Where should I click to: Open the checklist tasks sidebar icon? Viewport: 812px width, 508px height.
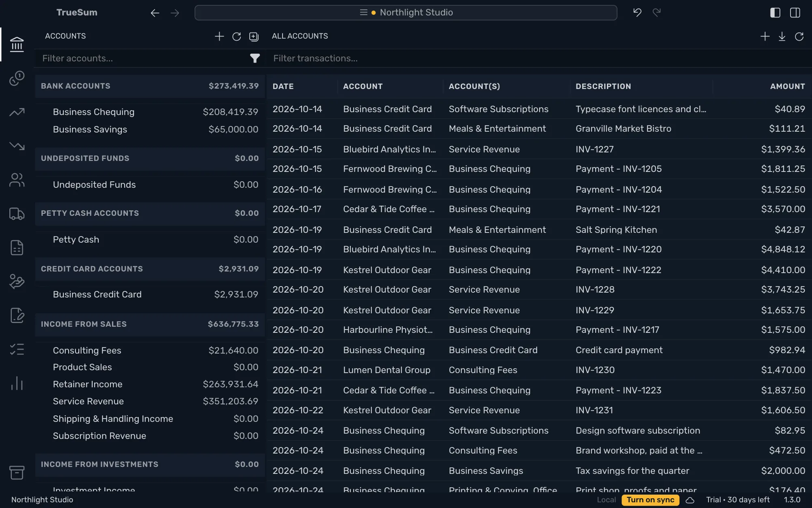[x=17, y=349]
